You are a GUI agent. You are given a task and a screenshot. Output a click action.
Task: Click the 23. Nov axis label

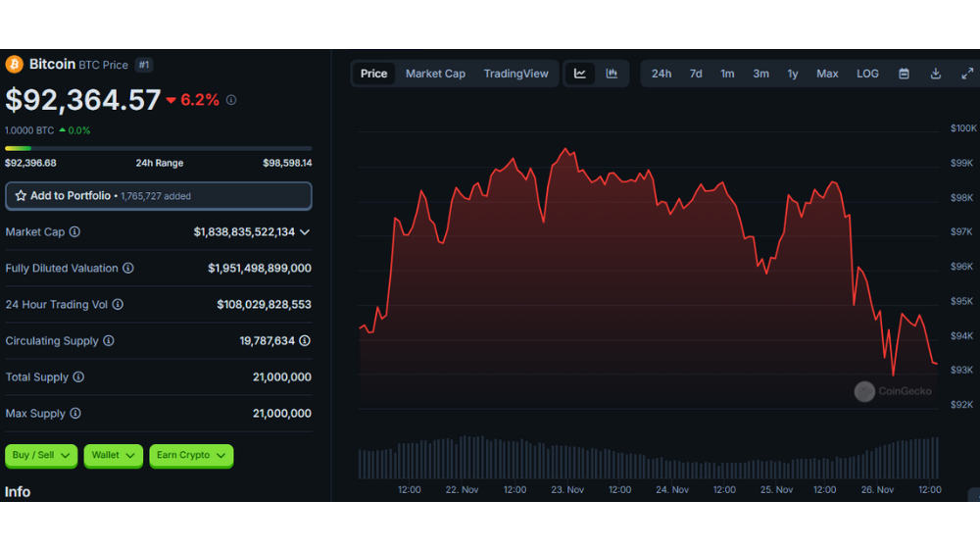pyautogui.click(x=567, y=489)
